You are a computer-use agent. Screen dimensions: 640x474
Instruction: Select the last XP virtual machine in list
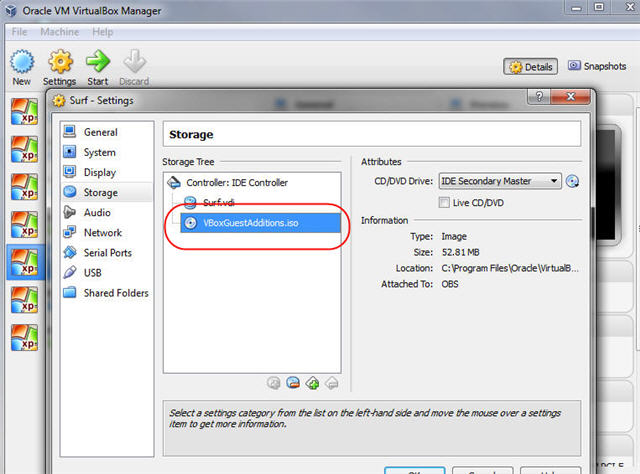[24, 337]
